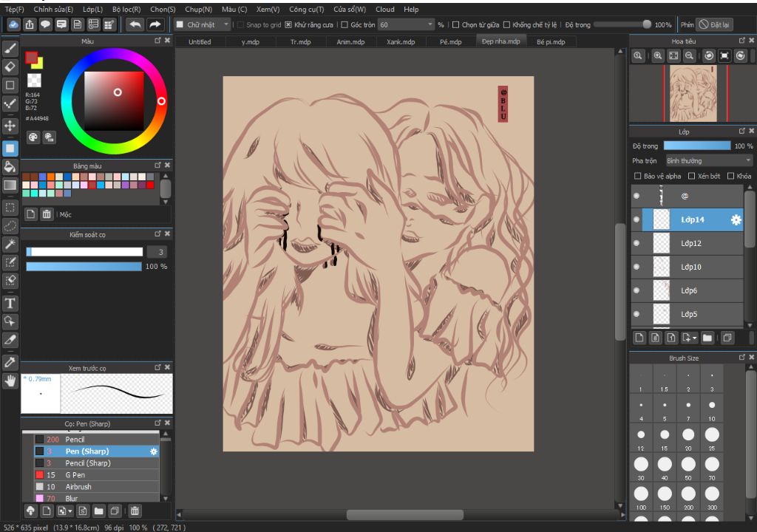Viewport: 757px width, 532px height.
Task: Click add folder icon in layer panel
Action: (x=707, y=338)
